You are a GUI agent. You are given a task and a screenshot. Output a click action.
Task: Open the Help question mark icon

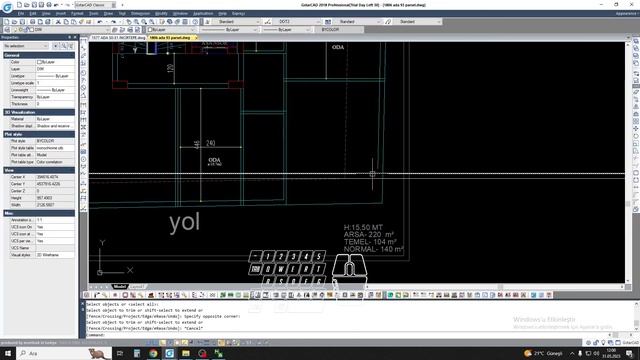[195, 22]
